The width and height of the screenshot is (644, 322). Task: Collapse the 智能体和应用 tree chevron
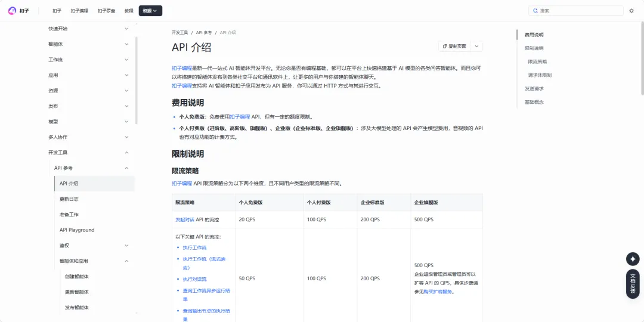126,261
